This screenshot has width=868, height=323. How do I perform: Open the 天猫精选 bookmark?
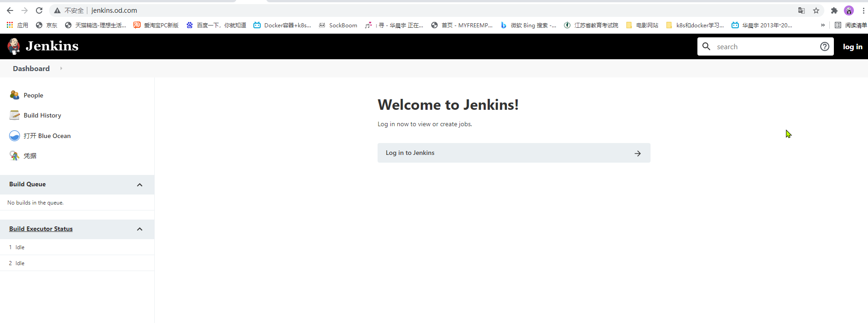coord(96,25)
